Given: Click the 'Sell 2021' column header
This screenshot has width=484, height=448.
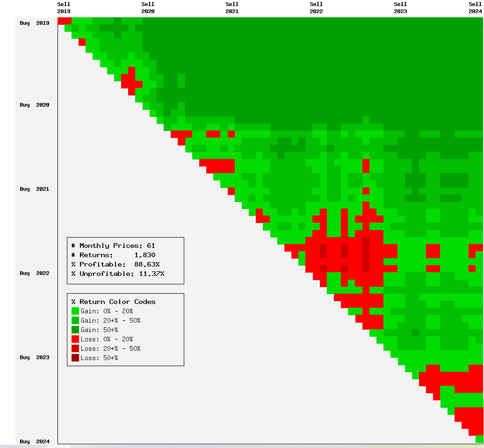Looking at the screenshot, I should pyautogui.click(x=232, y=7).
